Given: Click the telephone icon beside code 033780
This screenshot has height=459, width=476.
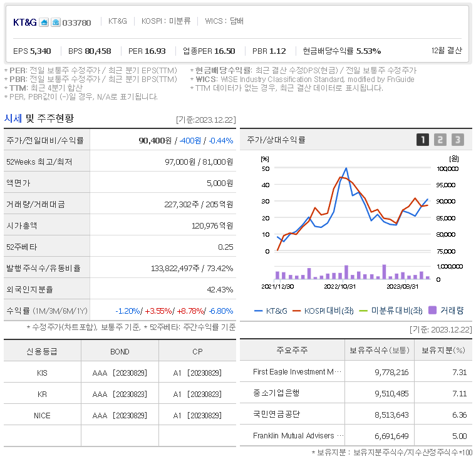Looking at the screenshot, I should (x=55, y=23).
